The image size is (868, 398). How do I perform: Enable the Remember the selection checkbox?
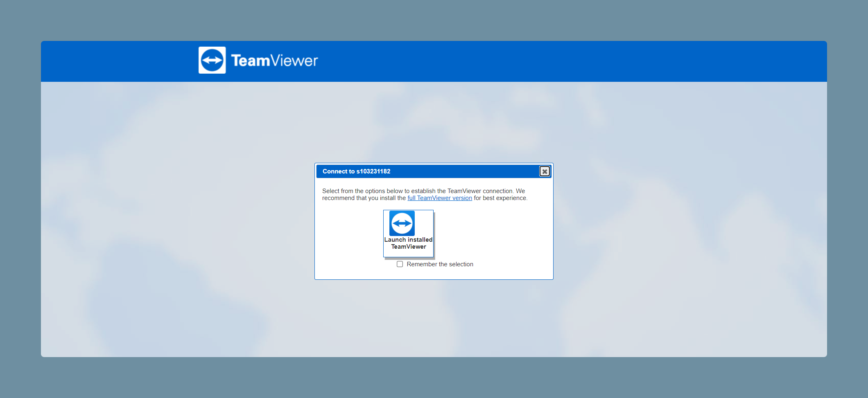pyautogui.click(x=400, y=264)
